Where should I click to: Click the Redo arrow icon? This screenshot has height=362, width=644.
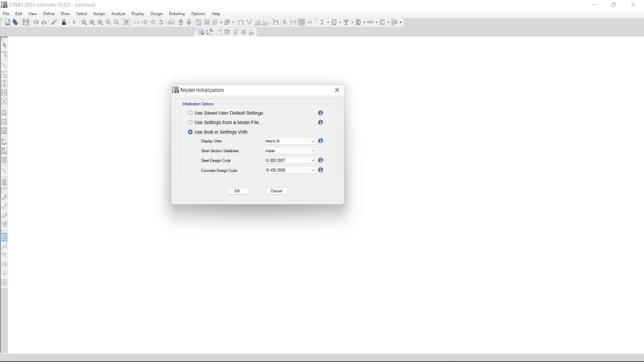pos(44,23)
